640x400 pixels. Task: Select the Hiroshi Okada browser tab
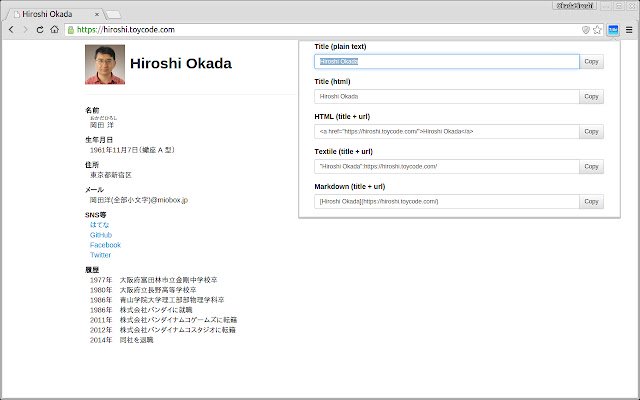(x=53, y=14)
